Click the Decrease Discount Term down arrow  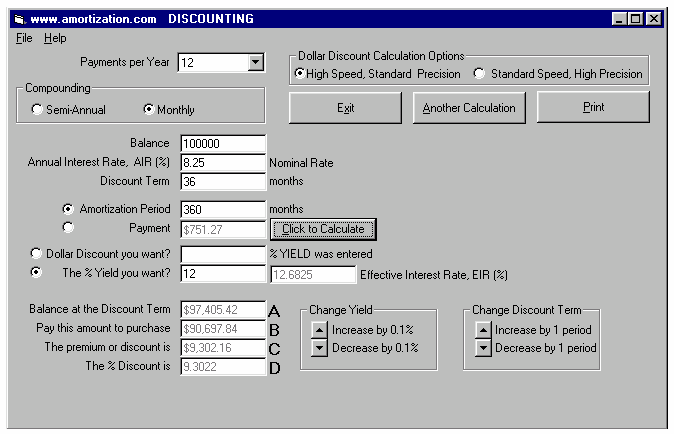click(483, 348)
